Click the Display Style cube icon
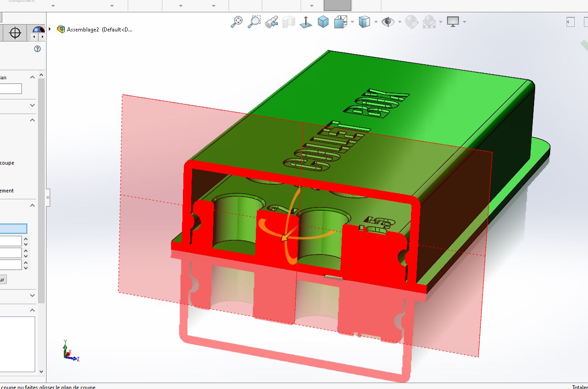588x389 pixels. [366, 21]
